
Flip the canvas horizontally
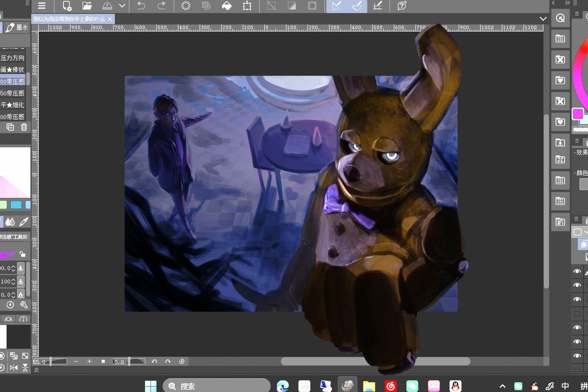coord(14,367)
